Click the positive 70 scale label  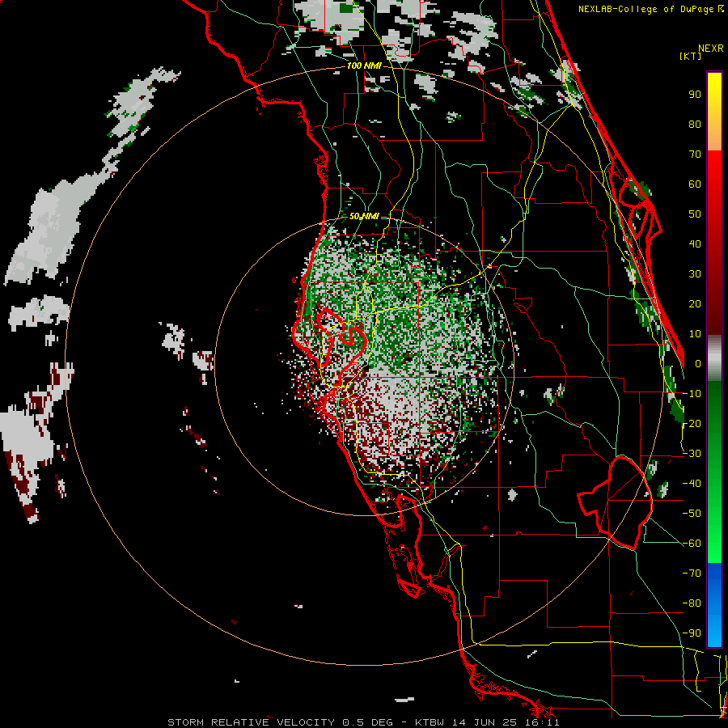point(695,154)
